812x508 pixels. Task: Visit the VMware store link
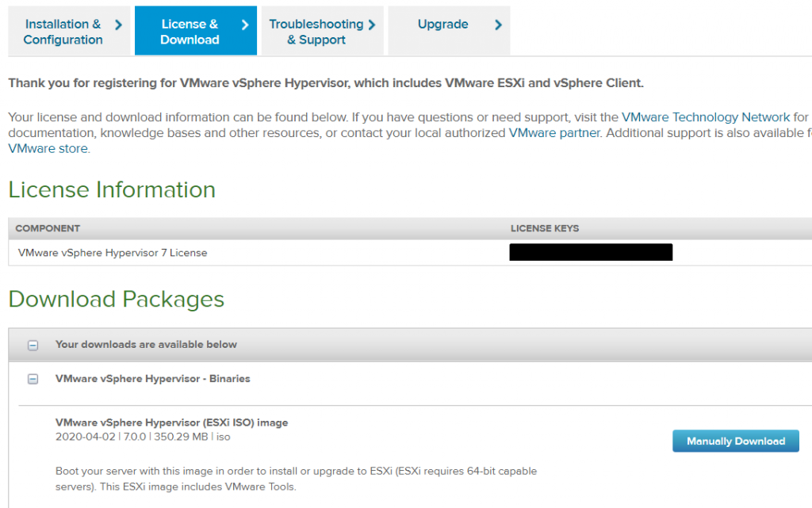coord(48,147)
